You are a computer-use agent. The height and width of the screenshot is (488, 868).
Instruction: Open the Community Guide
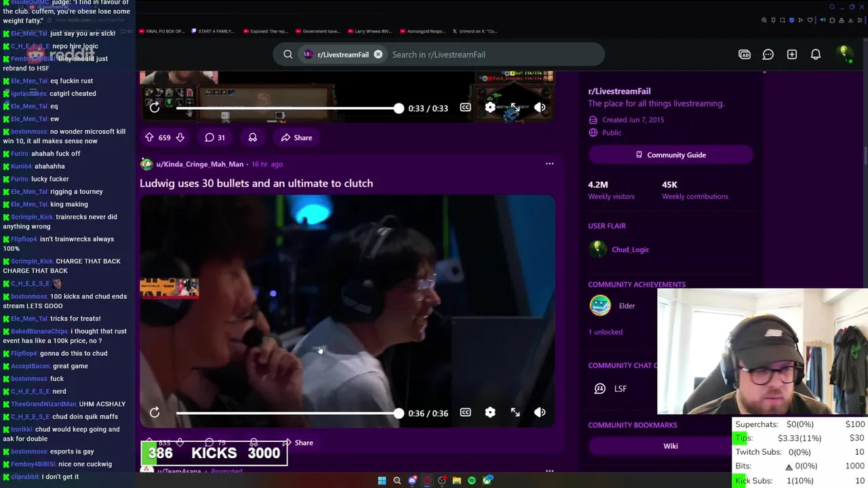click(x=671, y=155)
